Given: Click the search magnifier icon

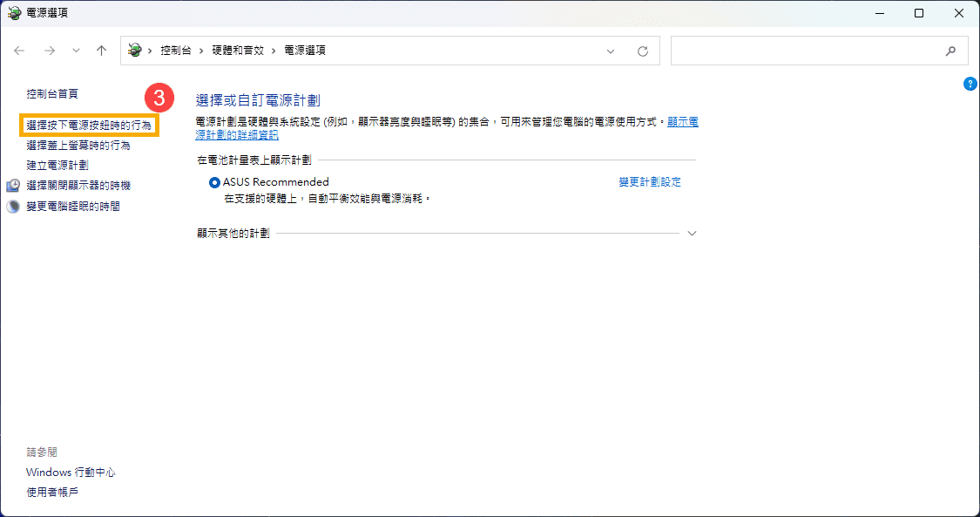Looking at the screenshot, I should click(950, 51).
